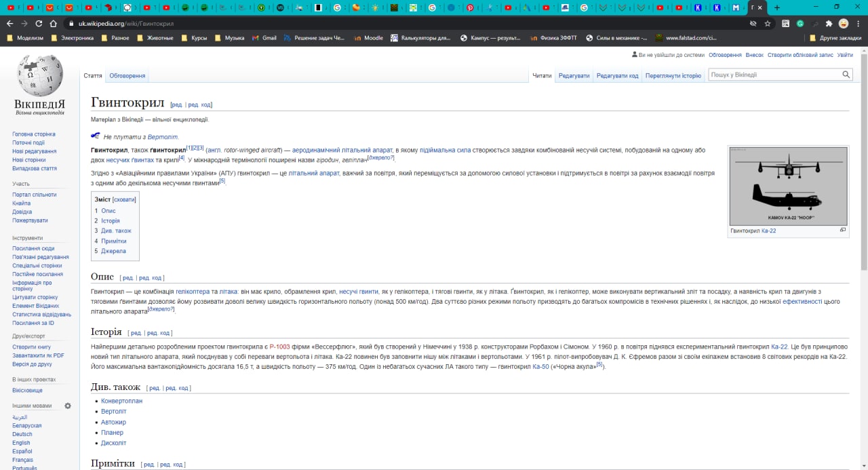Image resolution: width=868 pixels, height=470 pixels.
Task: Open the Ка-22 link in the image caption
Action: 768,231
